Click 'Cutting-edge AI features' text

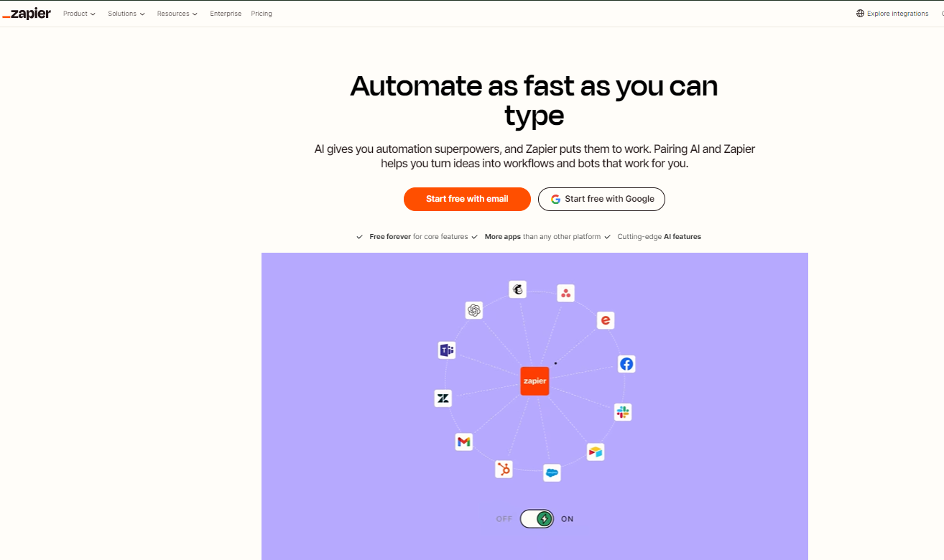click(x=659, y=237)
